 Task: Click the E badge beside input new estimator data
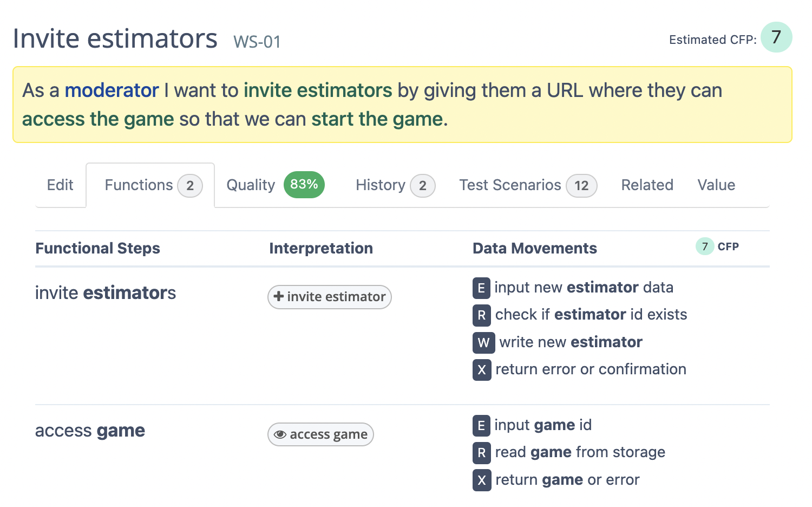481,288
